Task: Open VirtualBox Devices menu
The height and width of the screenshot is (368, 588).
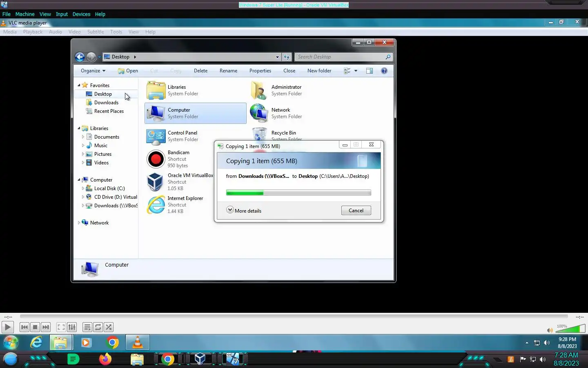Action: [x=81, y=14]
